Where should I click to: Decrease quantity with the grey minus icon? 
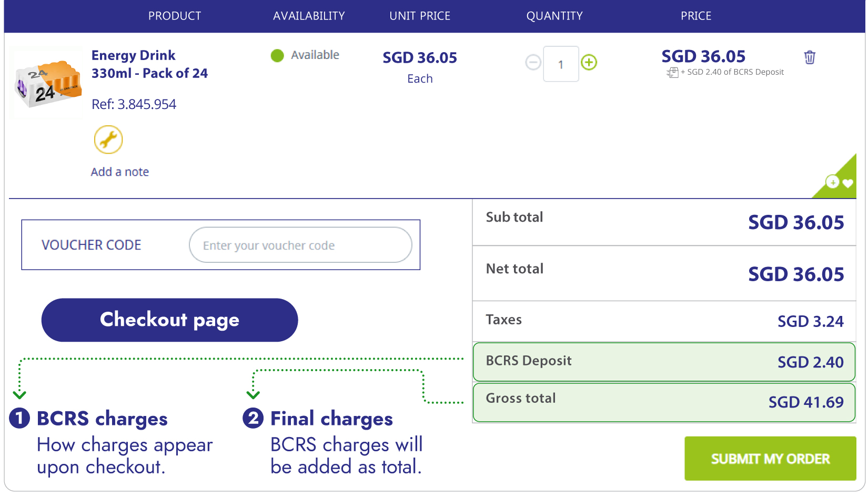(x=533, y=62)
